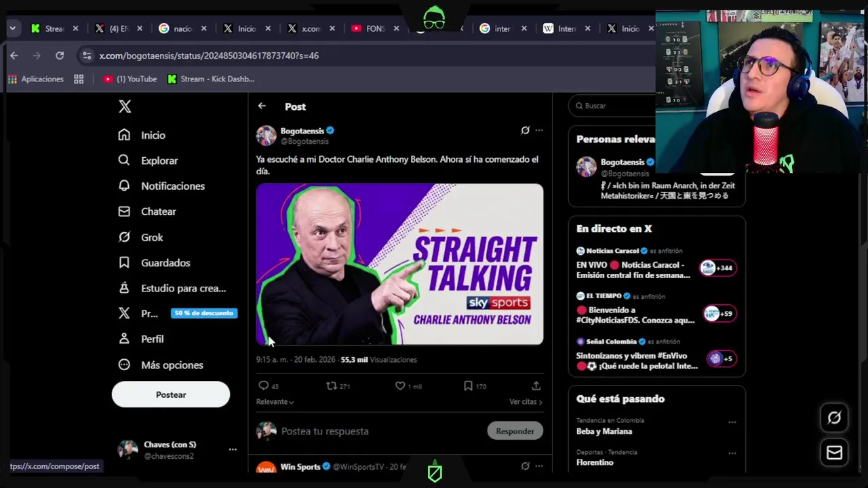
Task: Open Win Sports post below
Action: tap(399, 466)
